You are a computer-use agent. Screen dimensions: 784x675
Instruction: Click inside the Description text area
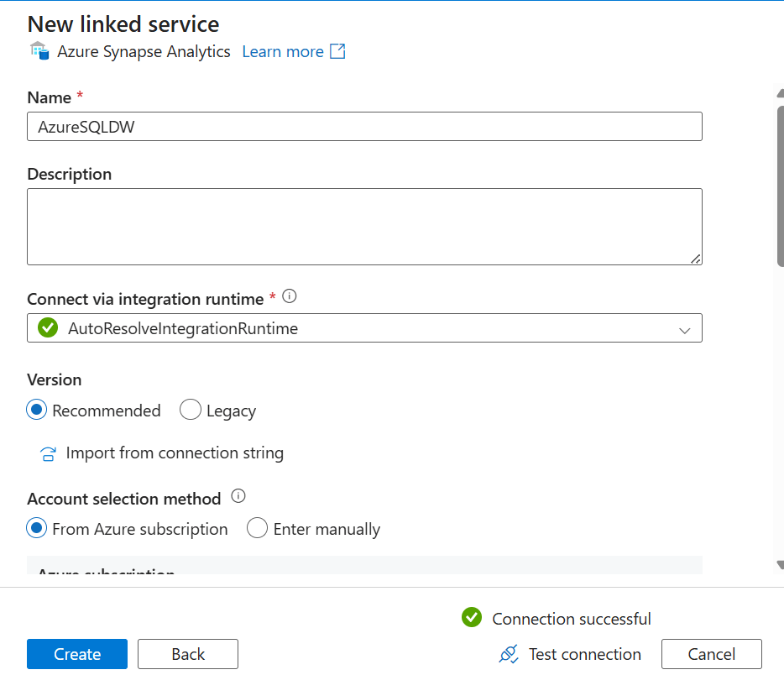364,227
